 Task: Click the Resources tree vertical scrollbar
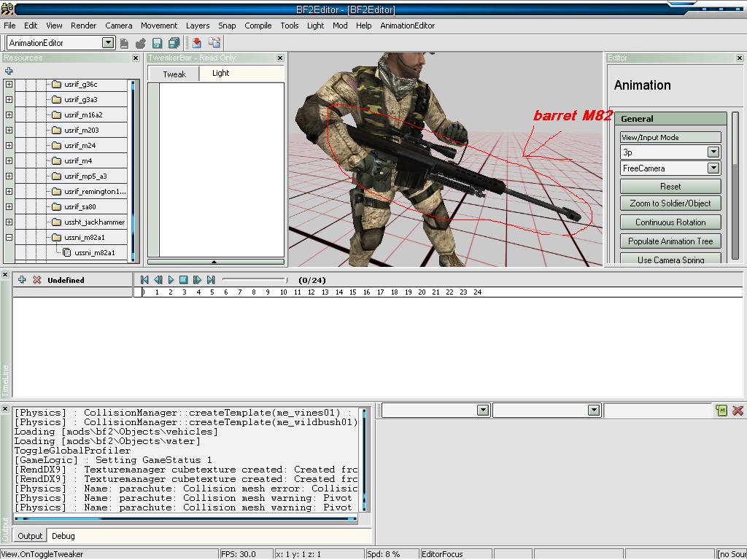[x=133, y=171]
